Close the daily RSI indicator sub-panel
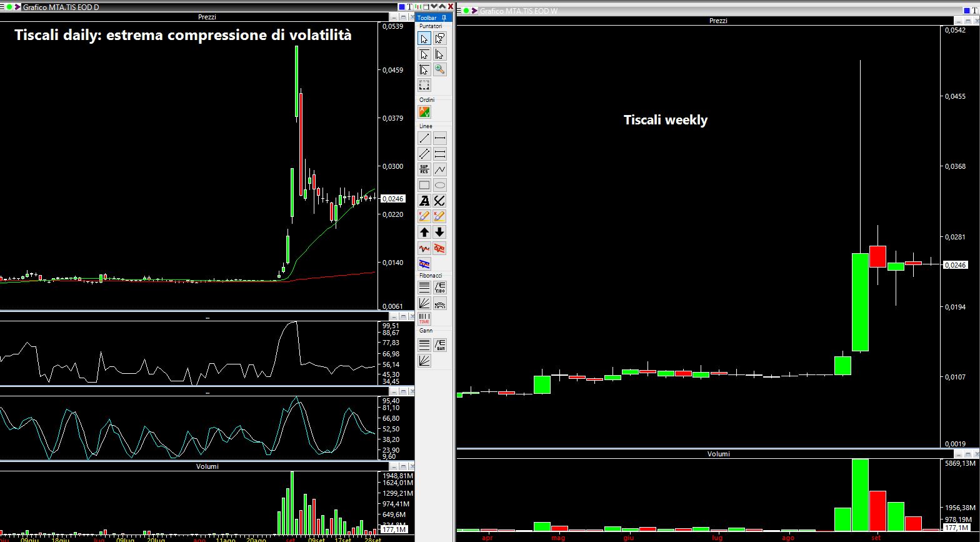Image resolution: width=980 pixels, height=542 pixels. coord(412,317)
